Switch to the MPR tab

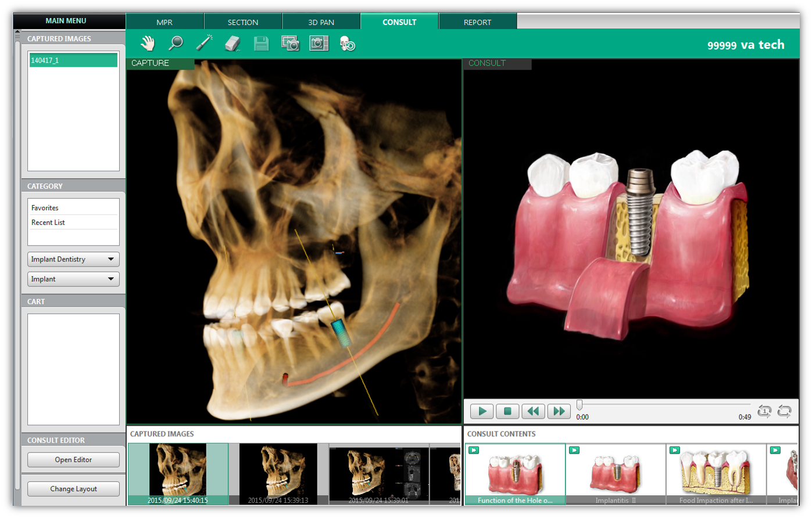tap(164, 22)
